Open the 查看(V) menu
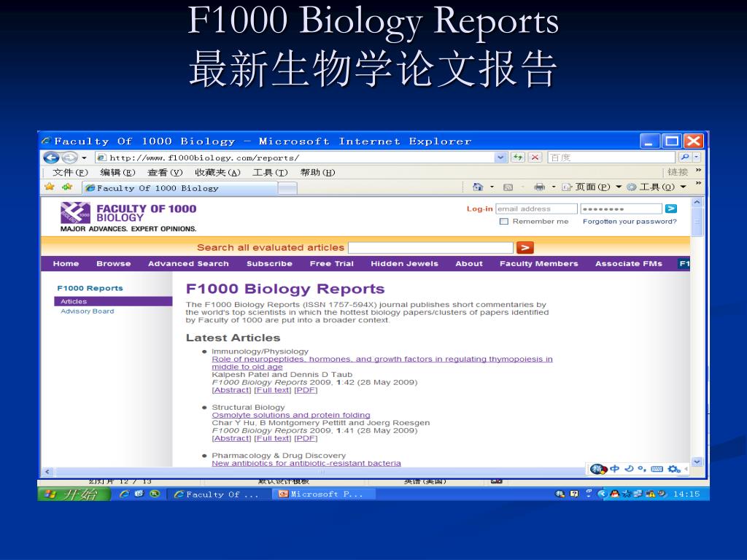This screenshot has width=747, height=560. point(165,172)
